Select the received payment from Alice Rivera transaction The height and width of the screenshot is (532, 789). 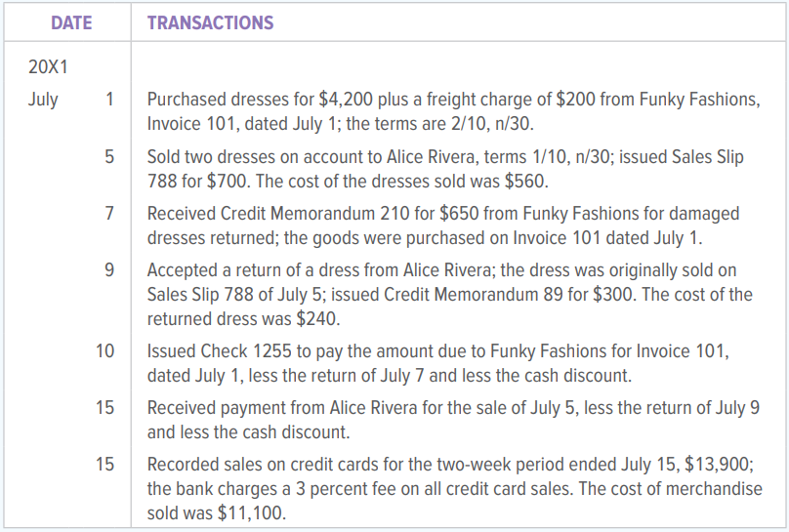point(453,420)
